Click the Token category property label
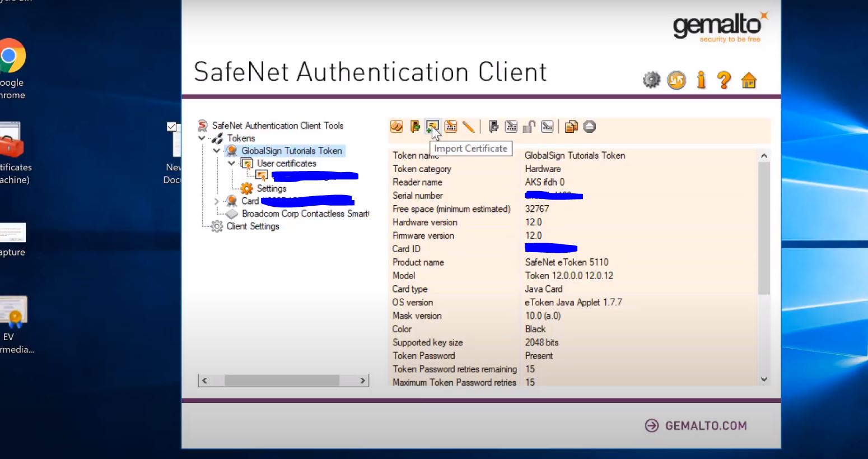 click(422, 169)
